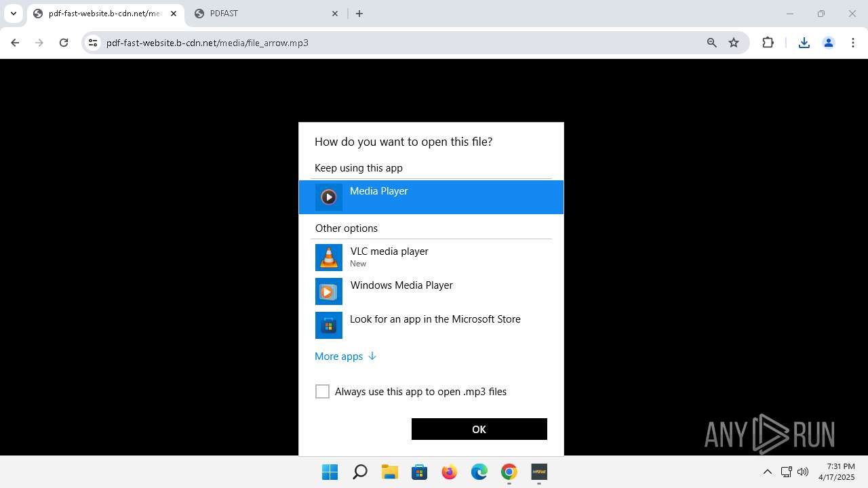
Task: Open Windows taskbar search
Action: [360, 472]
